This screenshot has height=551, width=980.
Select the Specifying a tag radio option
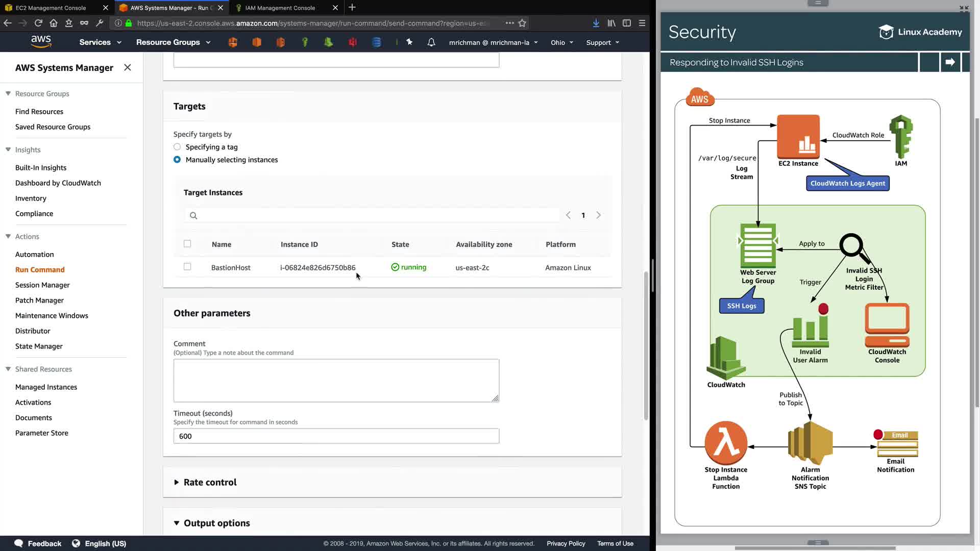click(x=177, y=147)
